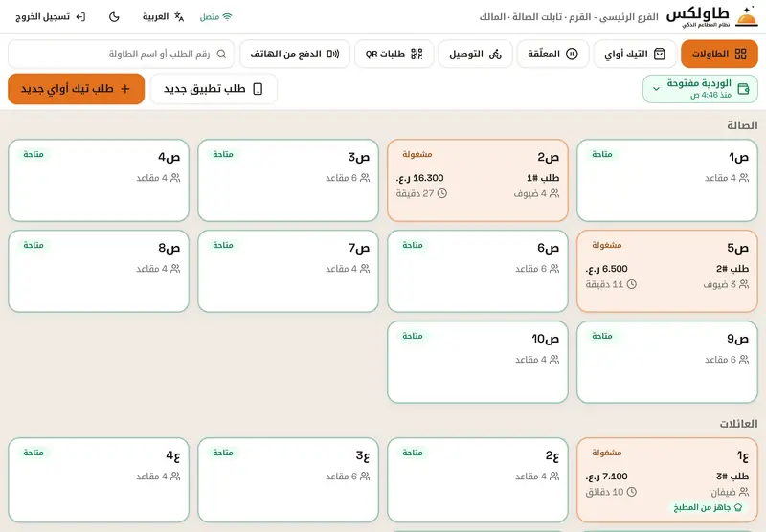The width and height of the screenshot is (766, 532).
Task: Select family table ع4 card
Action: pos(99,479)
